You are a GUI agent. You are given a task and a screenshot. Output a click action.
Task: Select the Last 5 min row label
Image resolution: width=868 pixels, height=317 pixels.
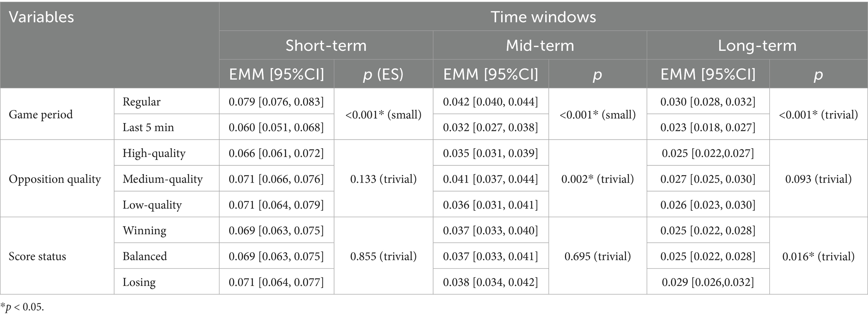(x=148, y=127)
